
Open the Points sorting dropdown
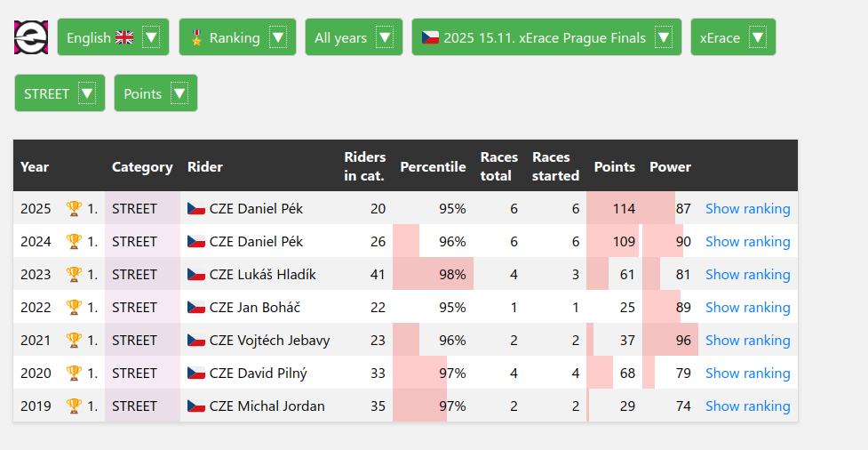pyautogui.click(x=155, y=93)
